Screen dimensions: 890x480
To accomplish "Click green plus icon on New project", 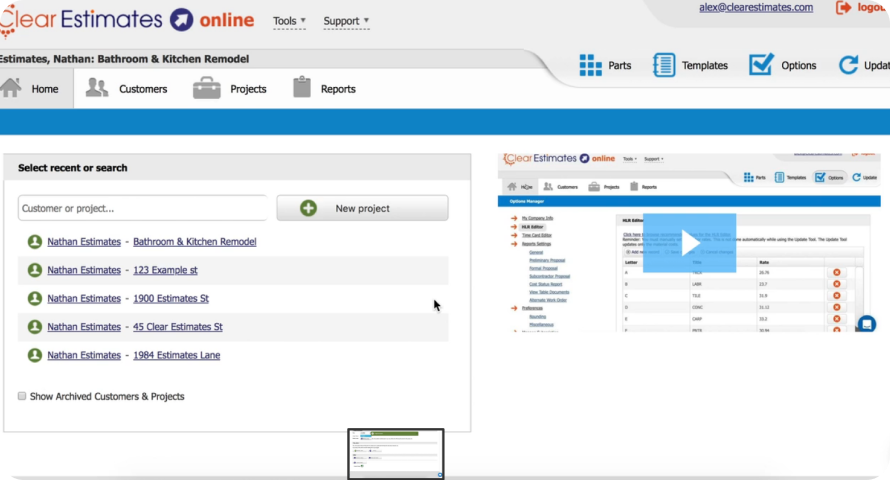I will click(x=308, y=208).
